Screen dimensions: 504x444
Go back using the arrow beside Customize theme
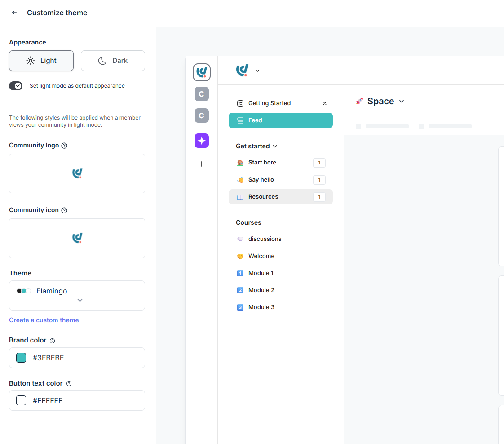[x=14, y=13]
